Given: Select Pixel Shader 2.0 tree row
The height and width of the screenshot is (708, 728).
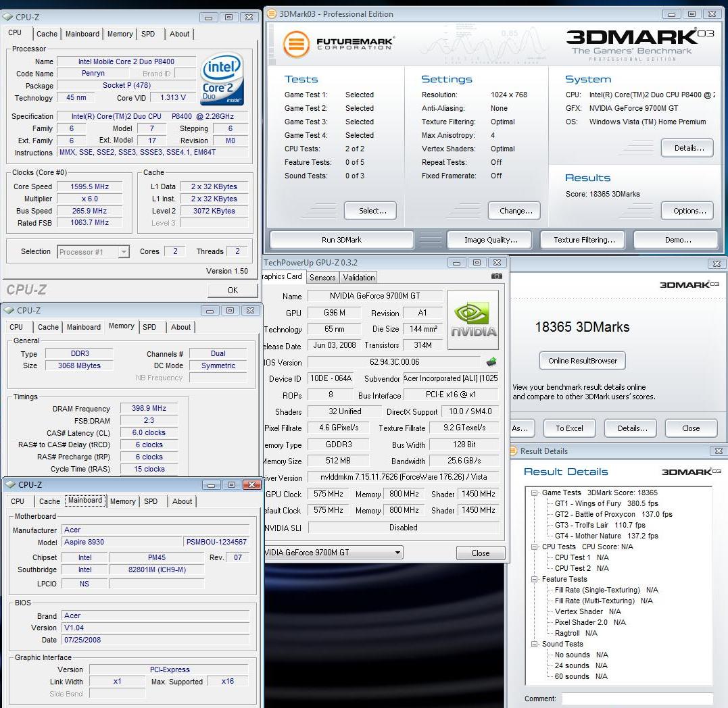Looking at the screenshot, I should [x=590, y=622].
